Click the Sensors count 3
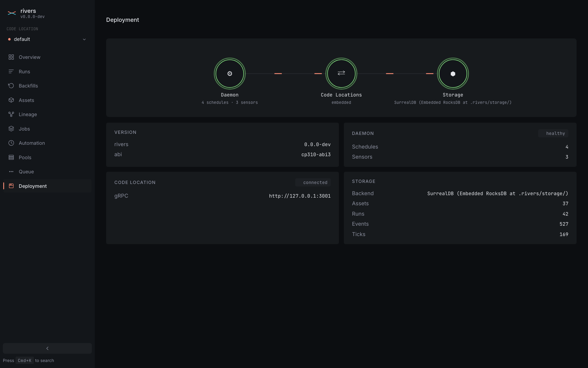This screenshot has width=588, height=368. (567, 157)
